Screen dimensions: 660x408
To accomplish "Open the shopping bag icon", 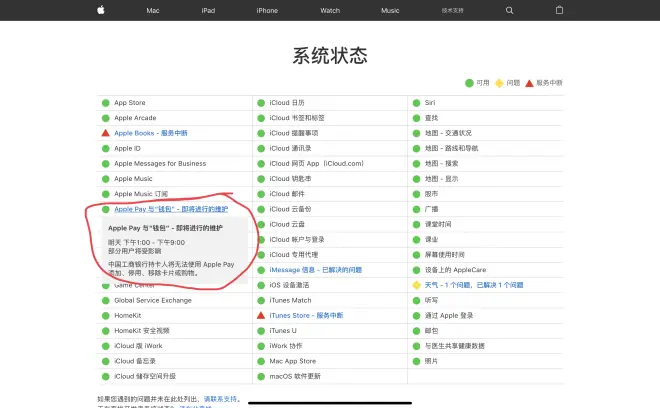I will pyautogui.click(x=559, y=10).
